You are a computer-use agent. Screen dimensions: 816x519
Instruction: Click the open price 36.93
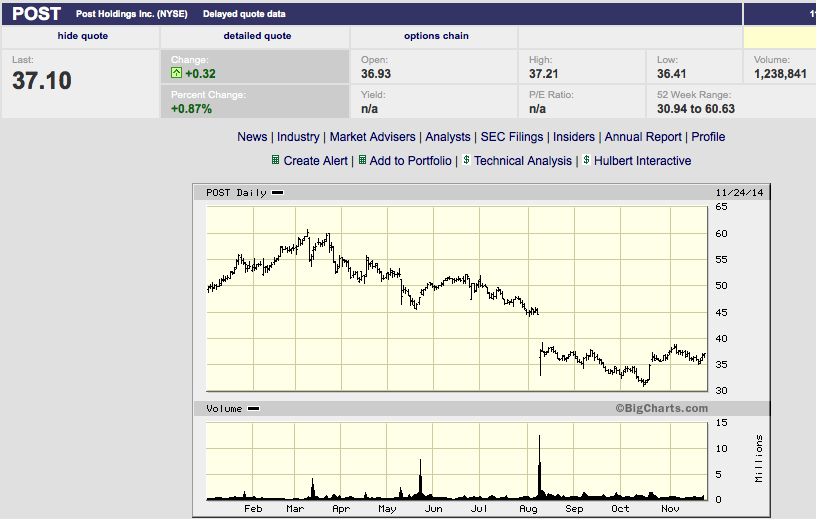[x=376, y=74]
